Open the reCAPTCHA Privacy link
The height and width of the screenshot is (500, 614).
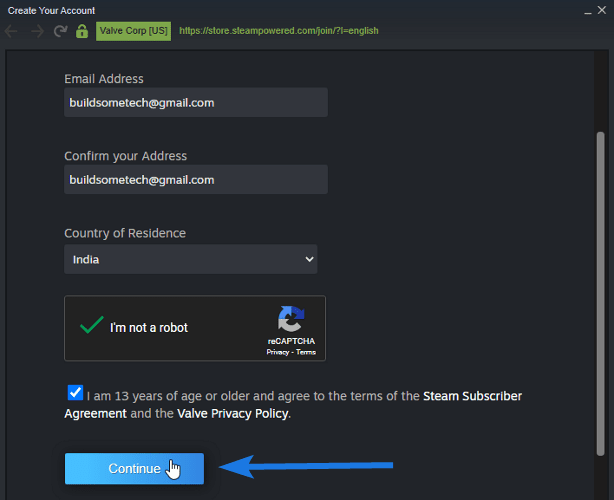click(x=278, y=352)
